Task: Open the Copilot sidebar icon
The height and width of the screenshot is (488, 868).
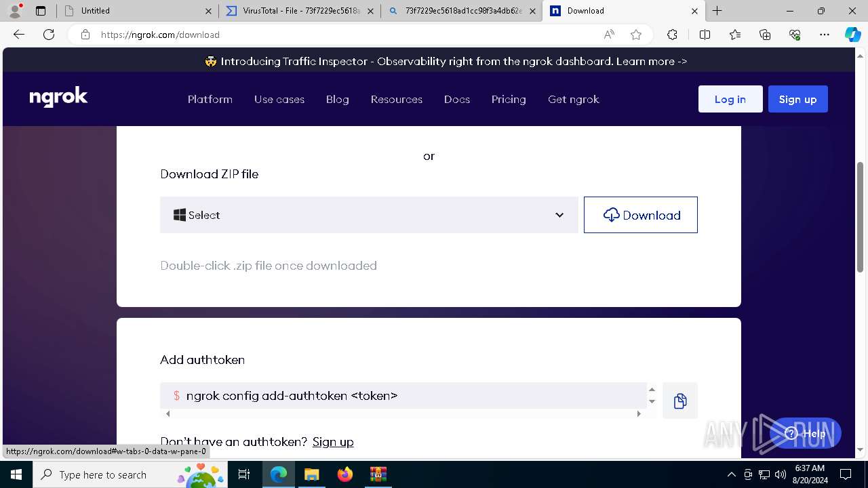Action: pyautogui.click(x=852, y=35)
